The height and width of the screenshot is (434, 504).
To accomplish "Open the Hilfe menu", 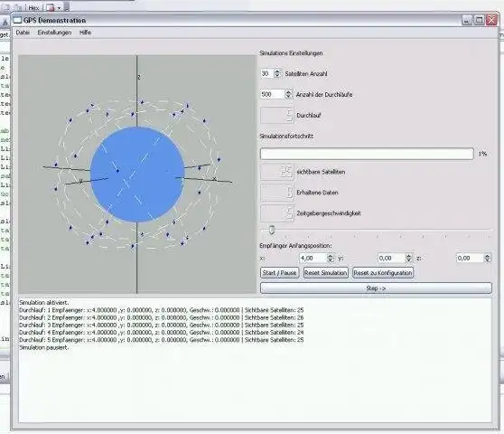I will (x=85, y=33).
